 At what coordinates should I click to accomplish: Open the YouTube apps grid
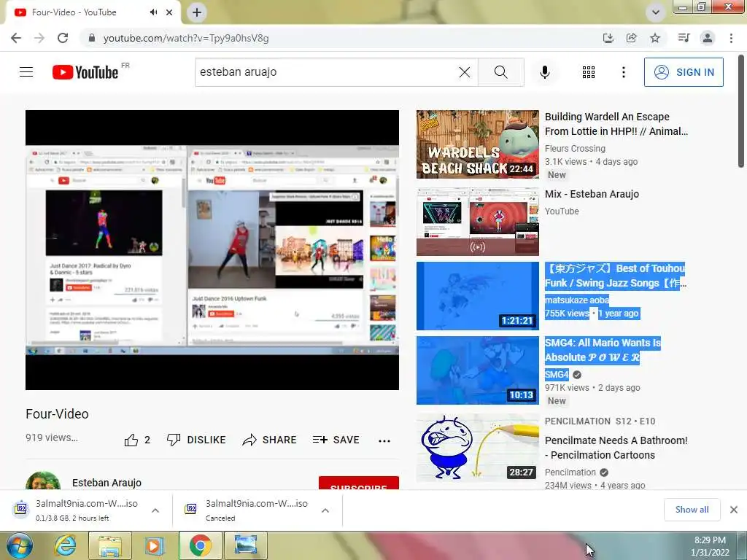(x=589, y=72)
